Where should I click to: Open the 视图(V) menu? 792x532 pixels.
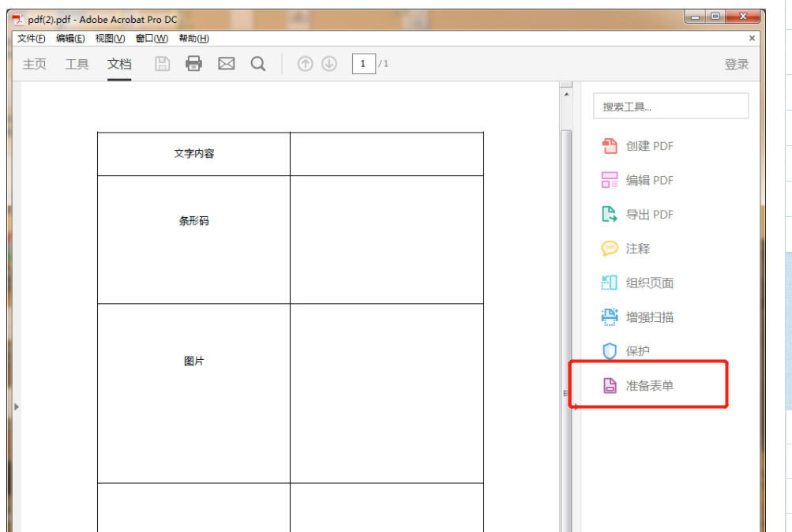click(110, 39)
